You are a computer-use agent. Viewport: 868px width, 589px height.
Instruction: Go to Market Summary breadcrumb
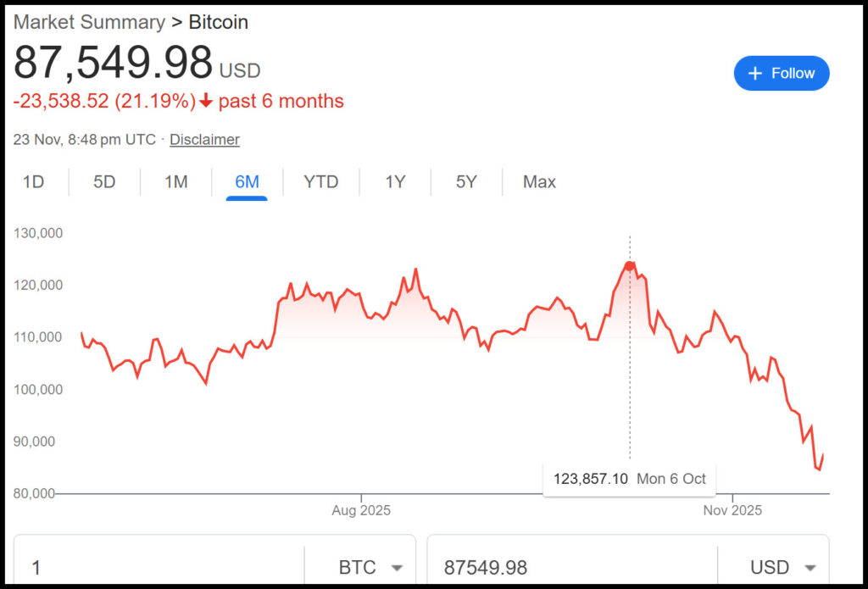pos(89,22)
